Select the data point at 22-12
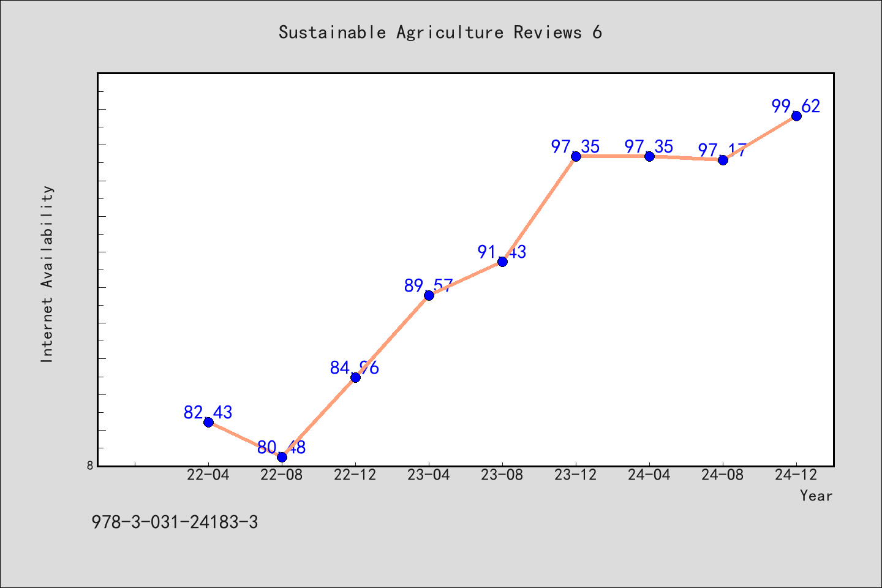The image size is (882, 588). coord(355,377)
